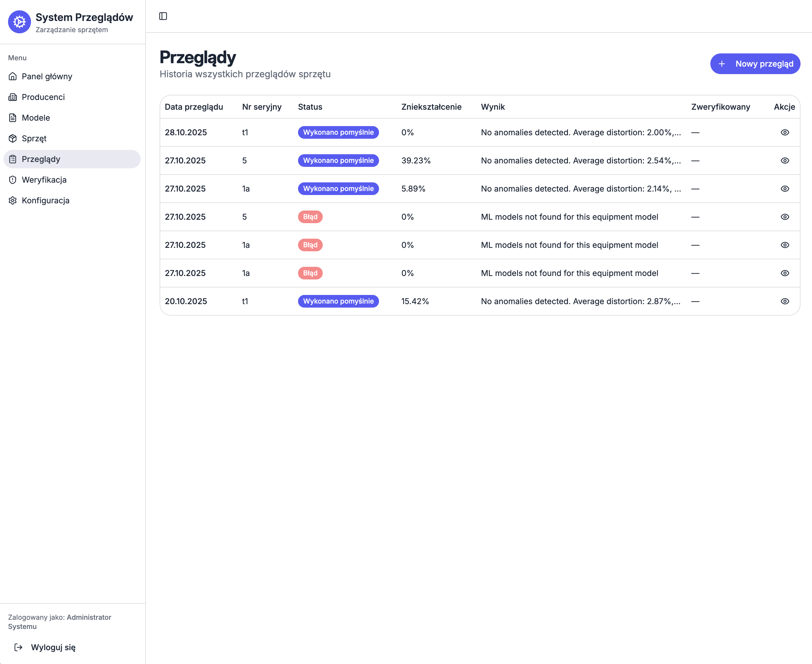Open eye icon for 5.89% distortion row

click(x=784, y=189)
